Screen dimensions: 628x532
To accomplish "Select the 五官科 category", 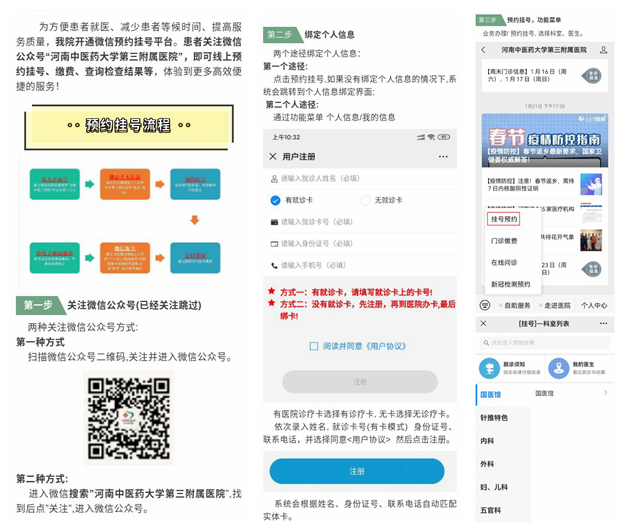I will (503, 510).
